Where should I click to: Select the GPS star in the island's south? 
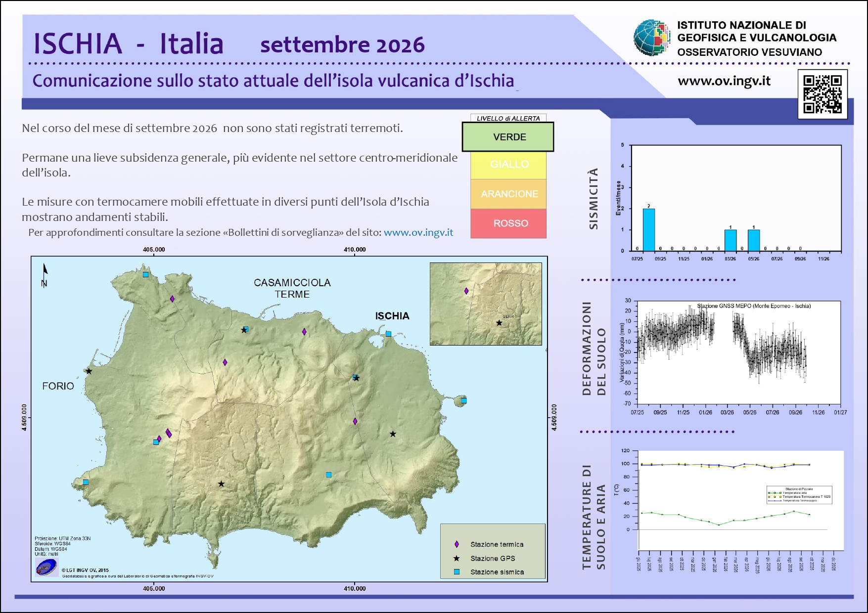click(x=221, y=484)
